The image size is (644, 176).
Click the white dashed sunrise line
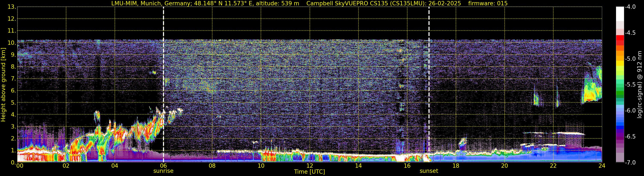[x=163, y=85]
